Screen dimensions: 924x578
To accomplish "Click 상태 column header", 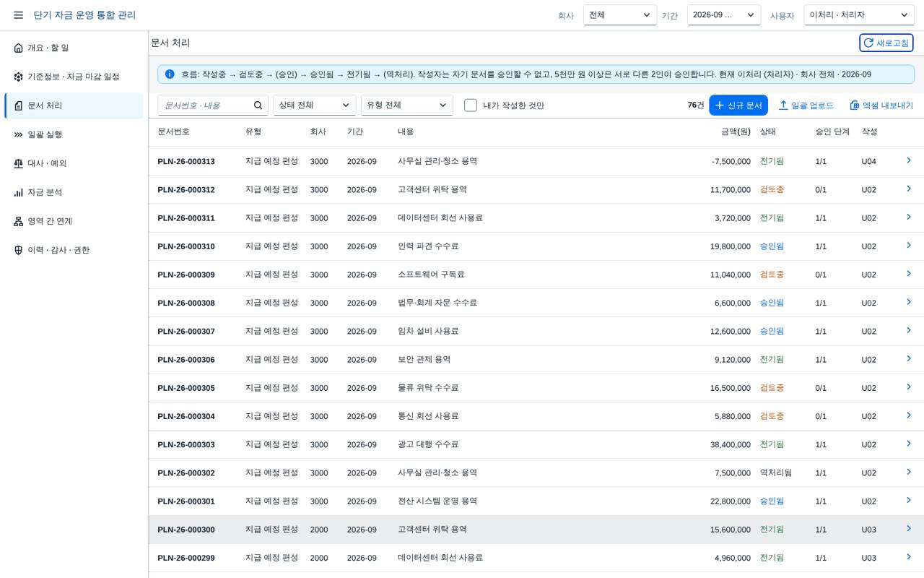I will (x=768, y=131).
